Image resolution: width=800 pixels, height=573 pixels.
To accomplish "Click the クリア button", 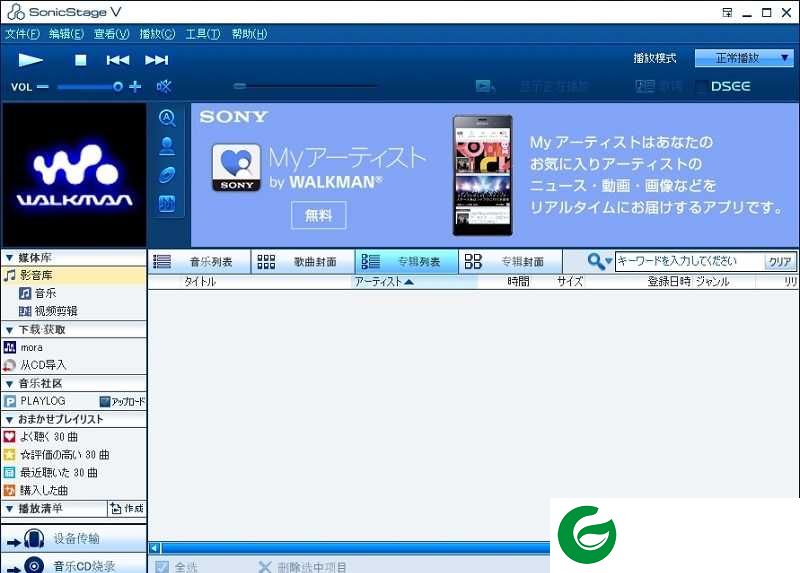I will click(x=780, y=262).
